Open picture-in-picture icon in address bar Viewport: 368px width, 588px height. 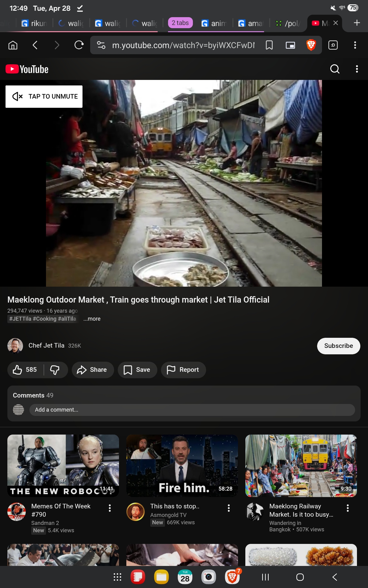coord(290,45)
